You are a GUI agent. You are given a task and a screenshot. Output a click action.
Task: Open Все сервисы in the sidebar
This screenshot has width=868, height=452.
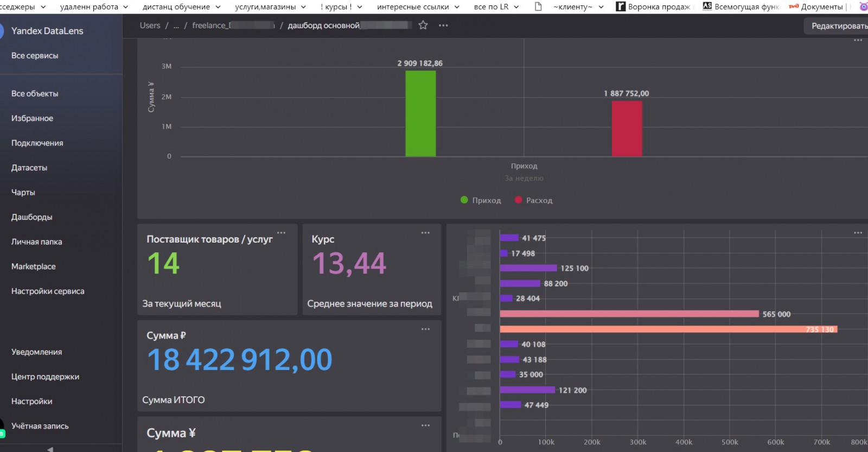point(35,55)
